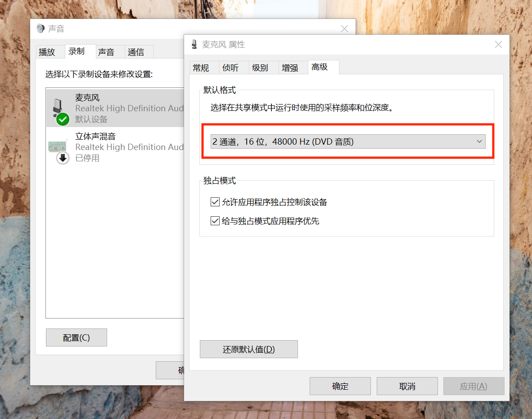Click the microphone icon in 麦克风 属性 title bar
The image size is (532, 419).
tap(194, 45)
